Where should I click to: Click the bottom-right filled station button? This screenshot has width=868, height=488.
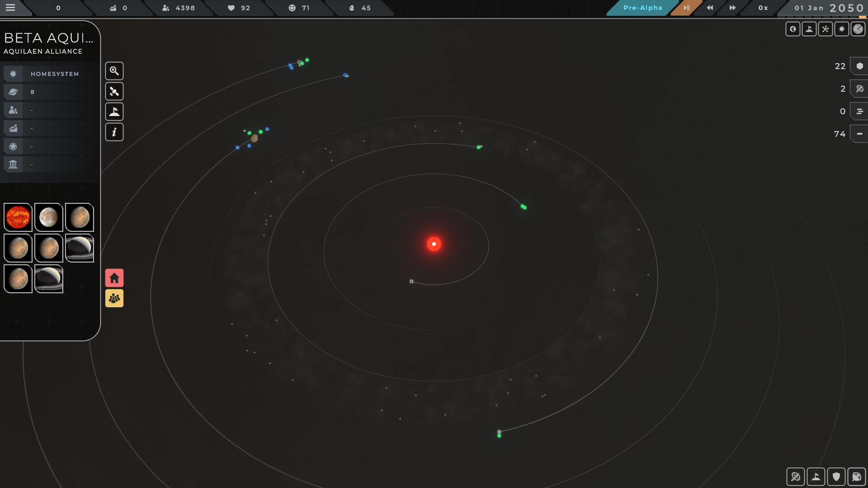857,477
